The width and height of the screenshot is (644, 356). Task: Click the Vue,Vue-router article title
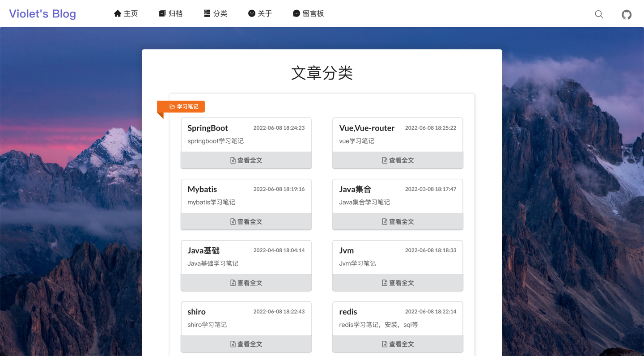[367, 128]
